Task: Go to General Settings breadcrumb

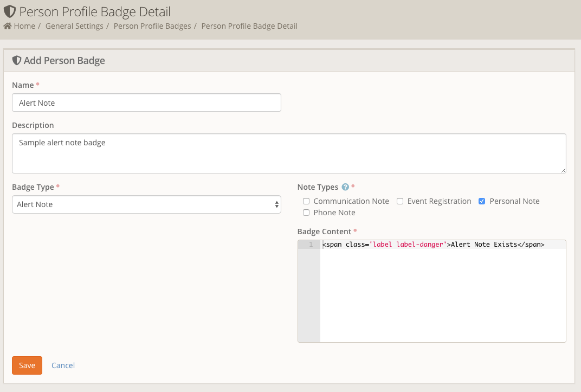Action: coord(74,26)
